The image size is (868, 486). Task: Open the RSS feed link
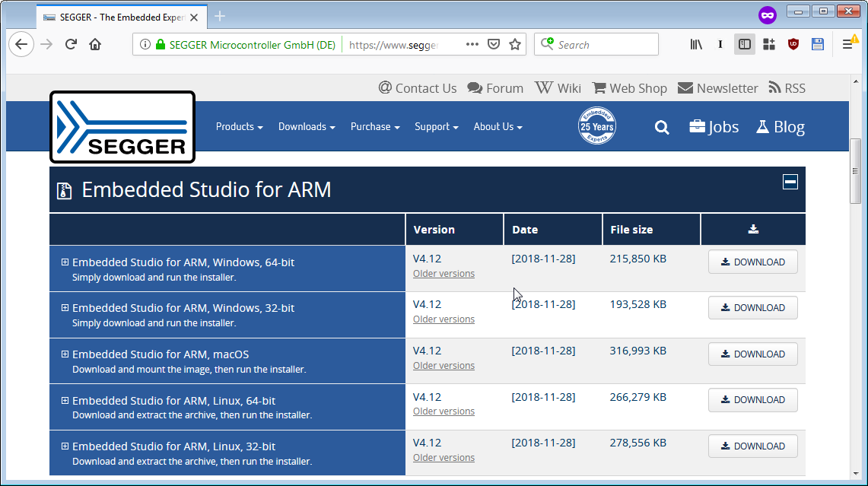click(787, 88)
